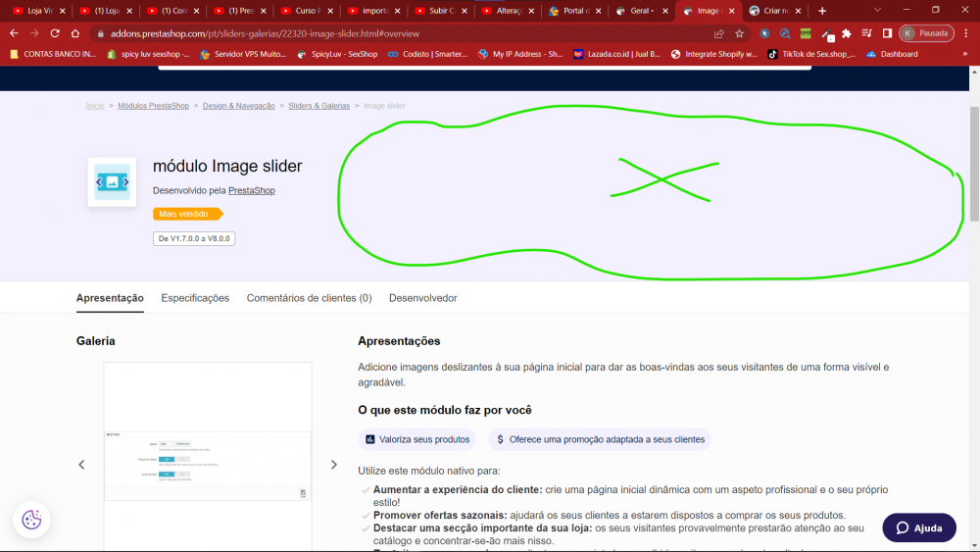Open the SpicyLuv - SexShop bookmark
Viewport: 980px width, 552px height.
tap(337, 54)
